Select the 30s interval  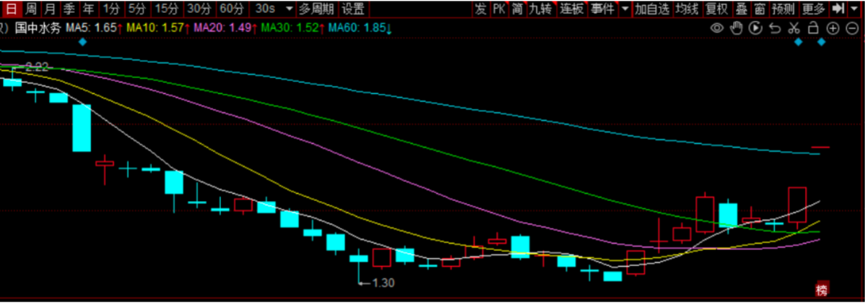pyautogui.click(x=266, y=9)
